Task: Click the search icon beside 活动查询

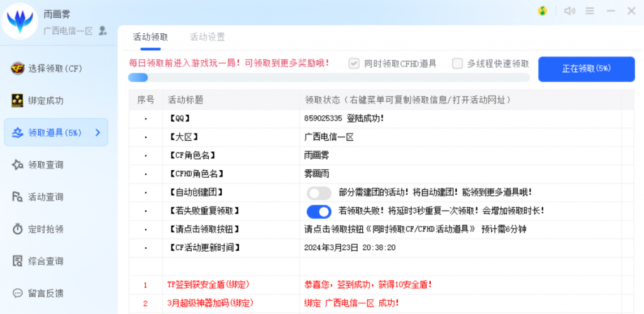Action: click(17, 197)
